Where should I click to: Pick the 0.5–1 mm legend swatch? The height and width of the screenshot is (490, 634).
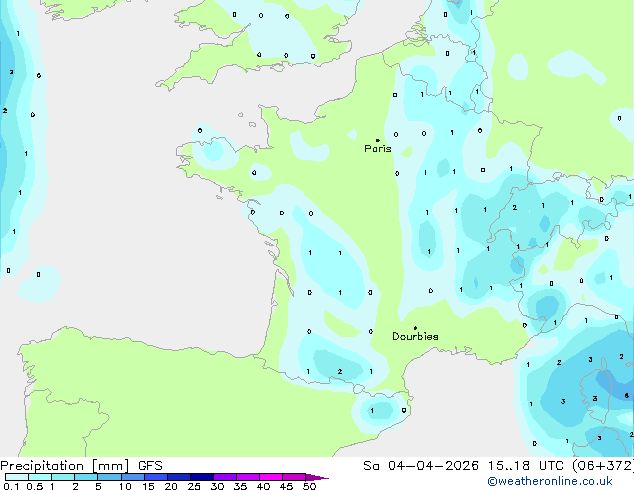coord(40,477)
